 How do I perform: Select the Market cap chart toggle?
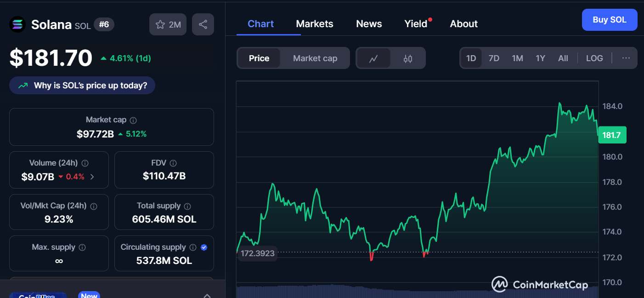(x=315, y=58)
